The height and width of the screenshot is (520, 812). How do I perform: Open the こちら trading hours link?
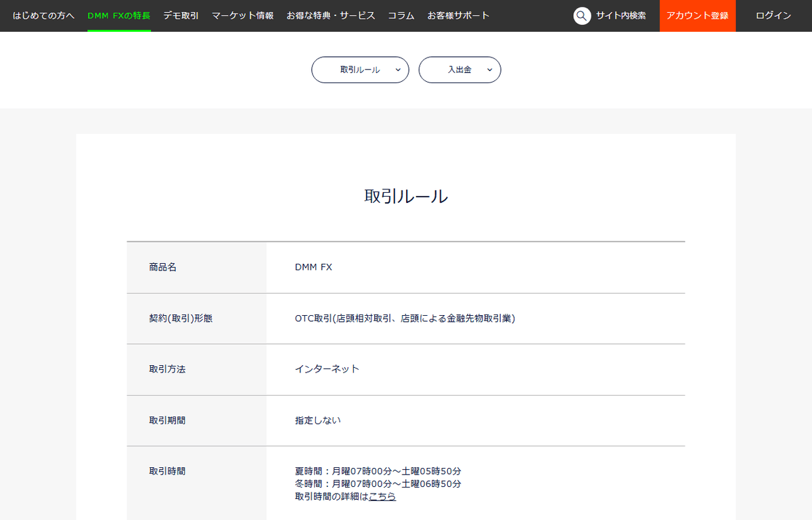coord(382,496)
